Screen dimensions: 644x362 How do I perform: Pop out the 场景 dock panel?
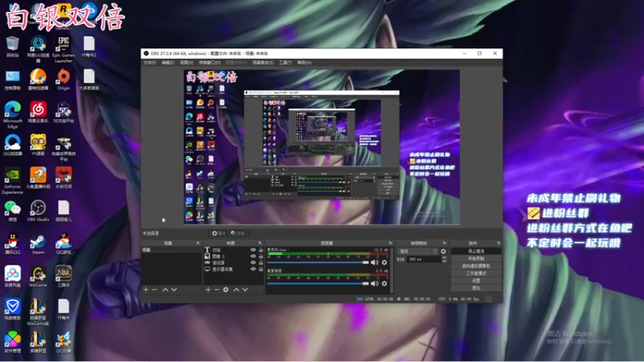(x=198, y=243)
